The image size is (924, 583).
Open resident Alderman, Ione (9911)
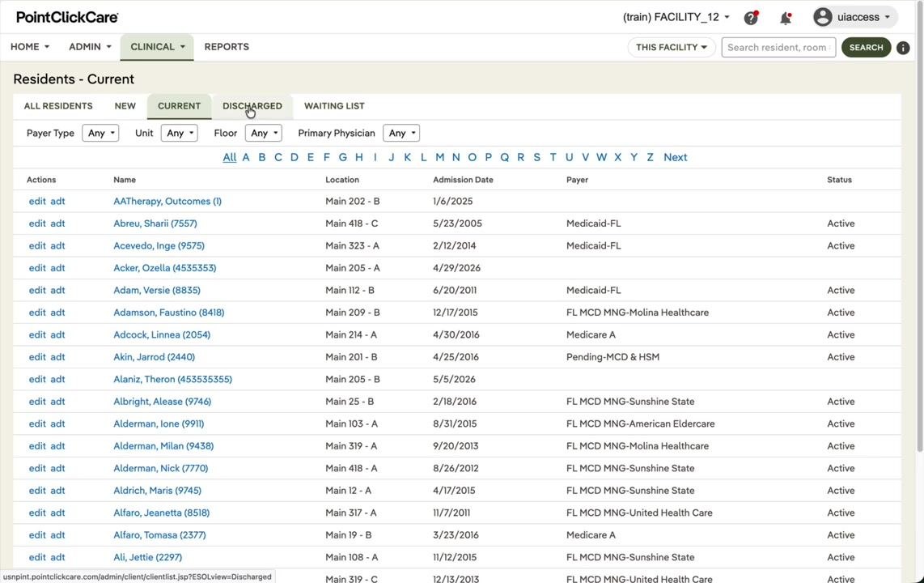coord(159,423)
